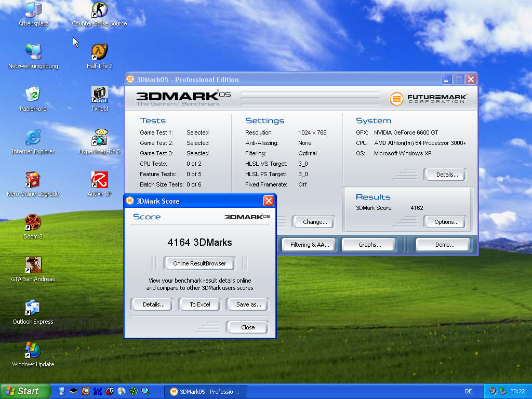Click the Fixed Framerate value Off
The image size is (532, 399).
point(302,184)
